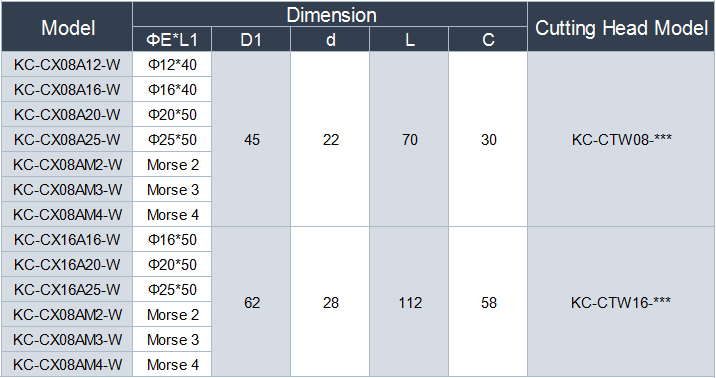Screen dimensions: 716x378
Task: Click the Φ25*50 cell beside KC-CX08A25-W
Action: [x=172, y=139]
